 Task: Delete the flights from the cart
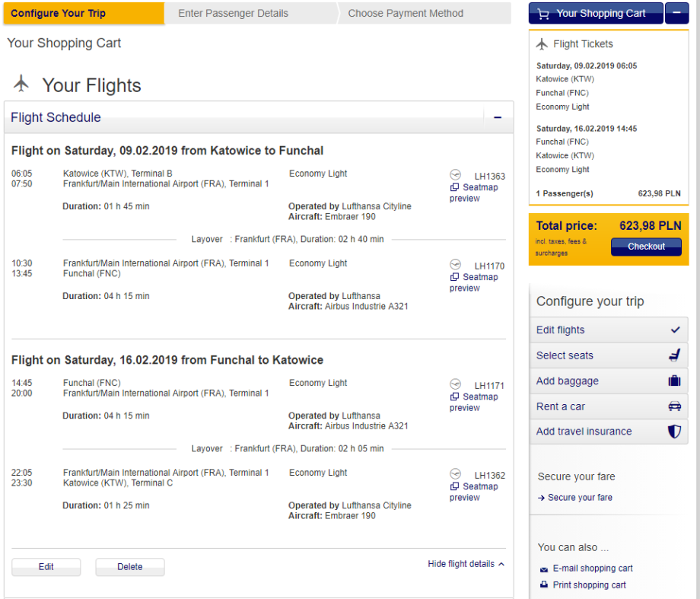pos(129,567)
